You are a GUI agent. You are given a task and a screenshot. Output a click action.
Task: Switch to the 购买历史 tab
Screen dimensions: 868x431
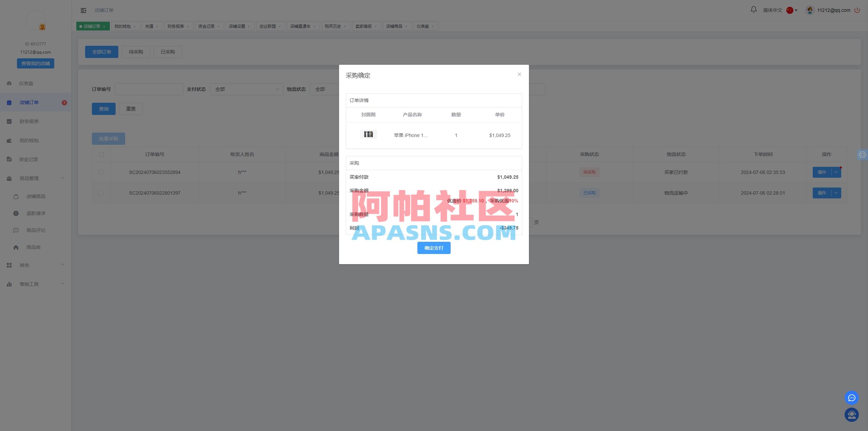pos(333,26)
